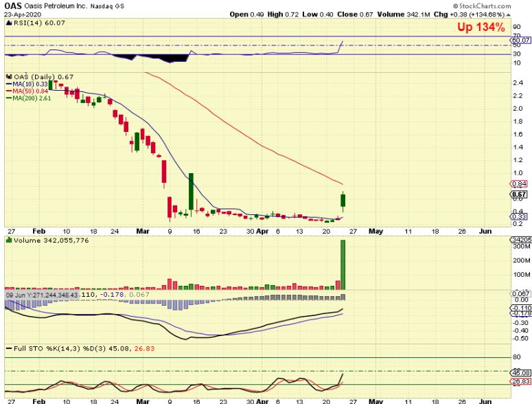Click the boxed 0.84 price axis label
Viewport: 532px width, 404px height.
tap(519, 184)
